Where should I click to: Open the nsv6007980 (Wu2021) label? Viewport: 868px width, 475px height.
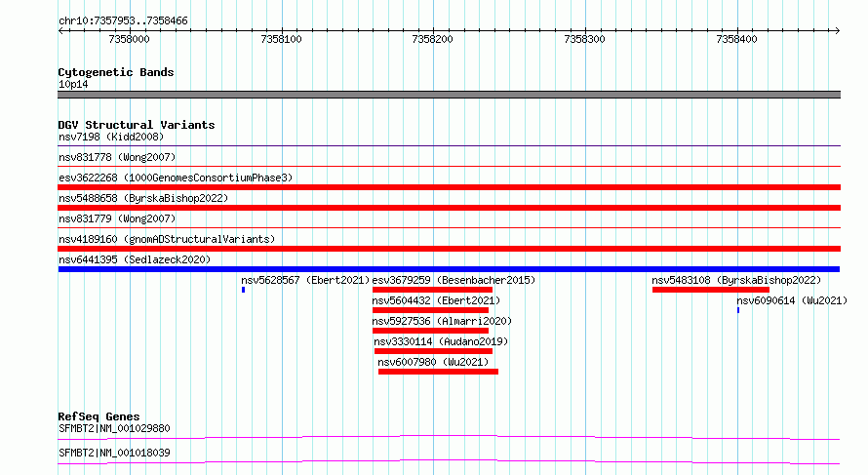pos(433,362)
